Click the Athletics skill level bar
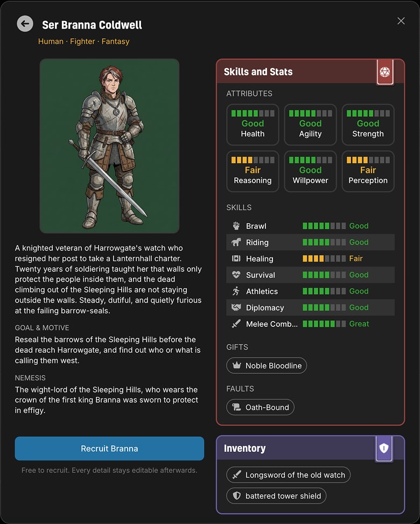Viewport: 420px width, 524px height. [324, 291]
